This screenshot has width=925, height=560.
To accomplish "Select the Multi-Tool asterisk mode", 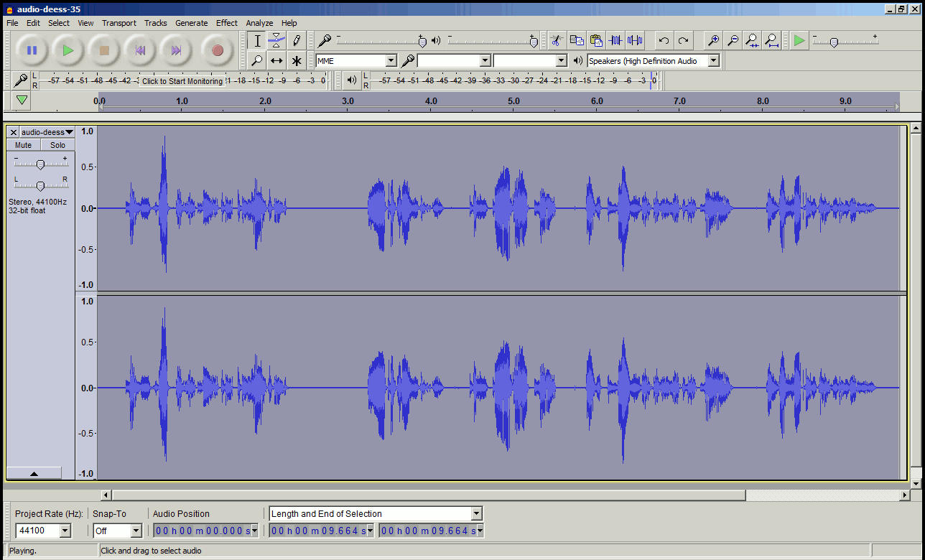I will (x=297, y=61).
